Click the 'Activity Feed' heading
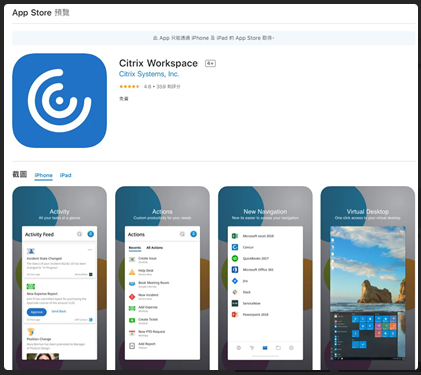The height and width of the screenshot is (375, 421). 39,234
